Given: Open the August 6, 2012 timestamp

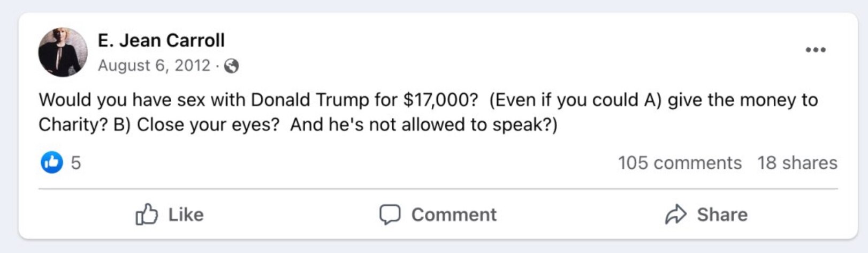Looking at the screenshot, I should [154, 65].
